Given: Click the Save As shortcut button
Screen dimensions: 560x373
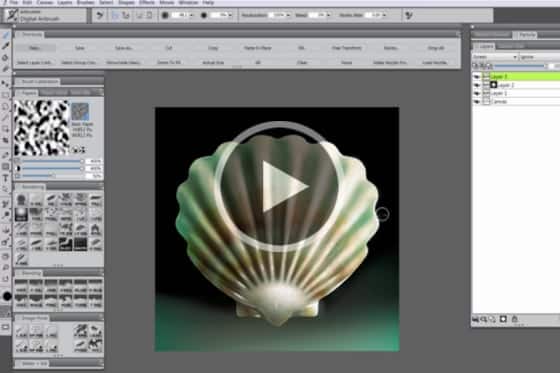Looking at the screenshot, I should [124, 48].
